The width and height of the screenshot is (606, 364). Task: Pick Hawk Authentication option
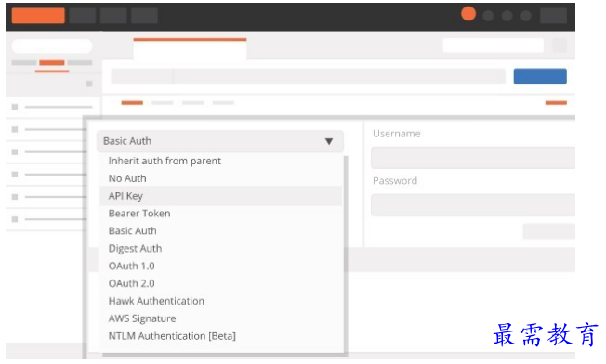(x=156, y=301)
